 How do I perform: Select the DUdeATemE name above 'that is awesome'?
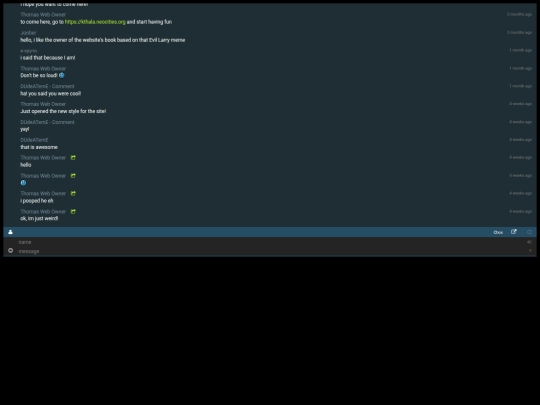coord(34,140)
